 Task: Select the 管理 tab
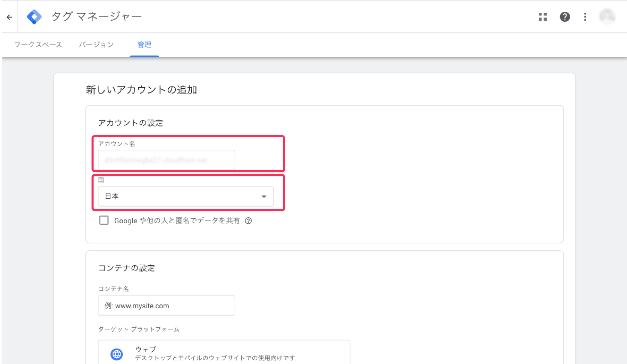(x=144, y=45)
